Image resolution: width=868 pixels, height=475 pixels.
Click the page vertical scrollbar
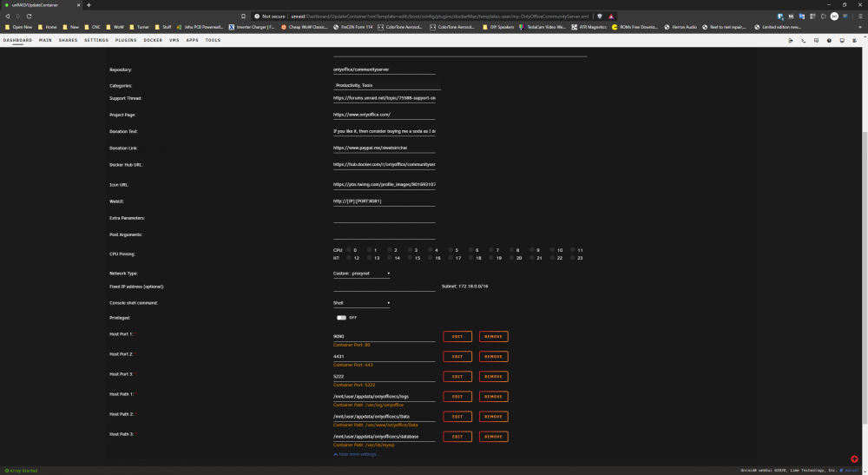[865, 277]
